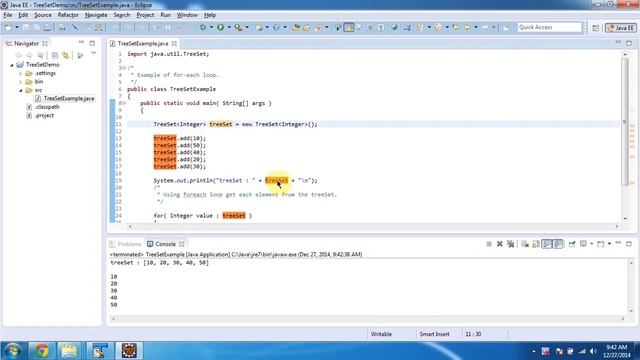
Task: Click the Smart Insert status entry
Action: pyautogui.click(x=434, y=334)
